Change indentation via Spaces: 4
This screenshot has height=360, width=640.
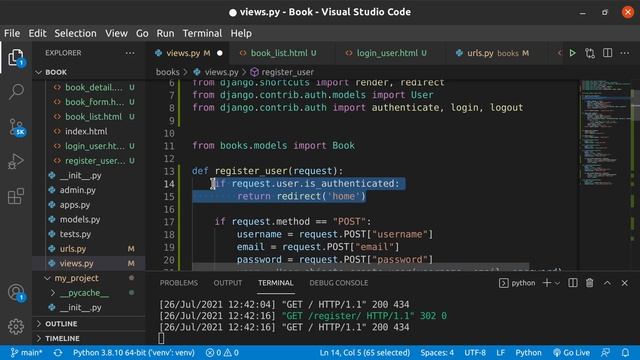click(437, 353)
